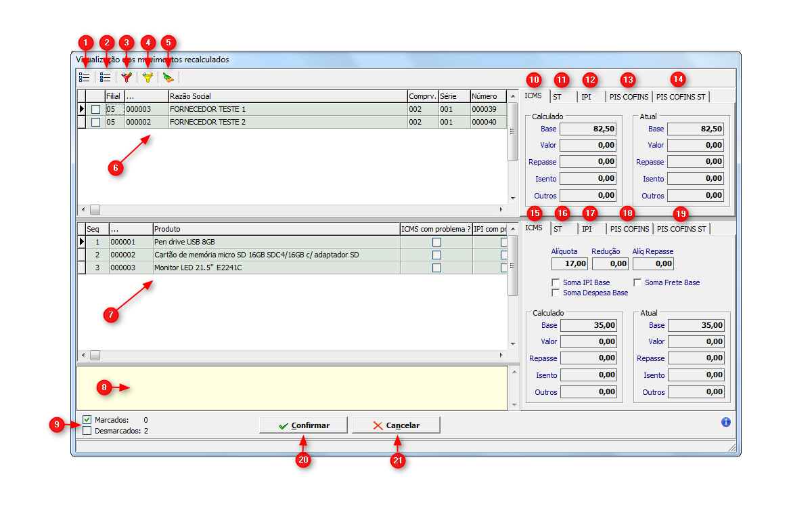812x508 pixels.
Task: Open the PIS COFINS ST tab above Alíq Repasse
Action: [x=681, y=229]
